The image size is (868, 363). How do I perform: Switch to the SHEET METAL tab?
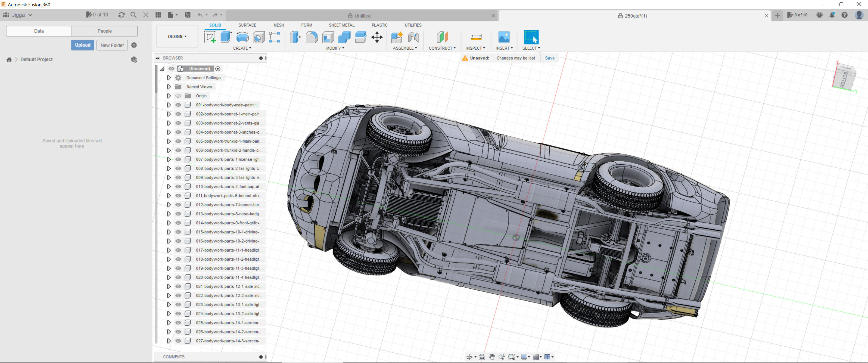pos(342,25)
